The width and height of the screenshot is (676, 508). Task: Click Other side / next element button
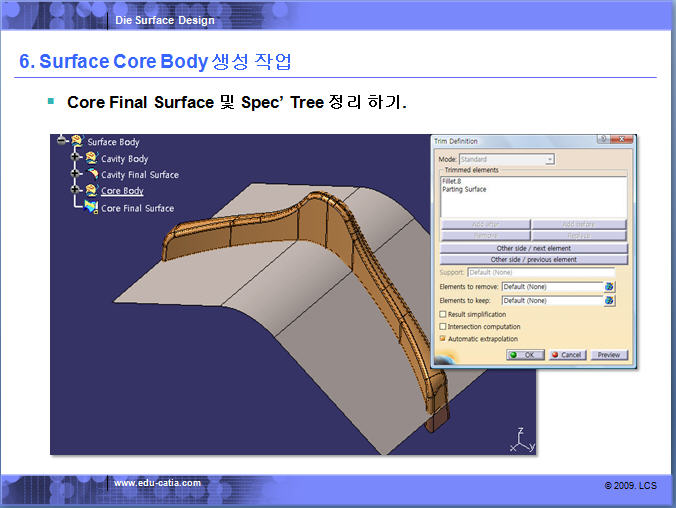[533, 248]
